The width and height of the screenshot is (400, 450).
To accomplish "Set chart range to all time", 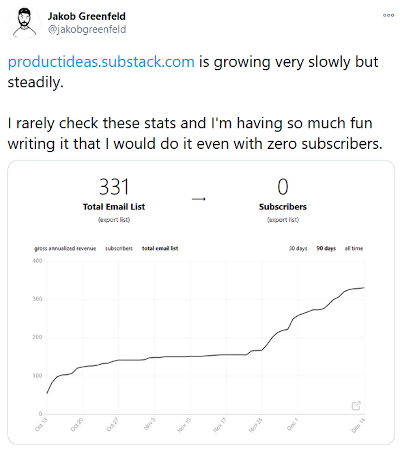I will coord(354,249).
